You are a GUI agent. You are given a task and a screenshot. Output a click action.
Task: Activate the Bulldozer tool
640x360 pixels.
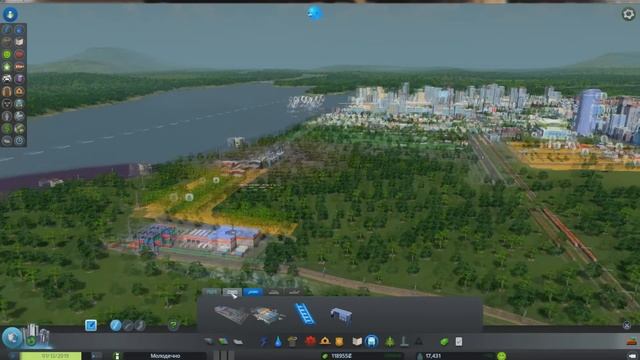click(x=632, y=341)
